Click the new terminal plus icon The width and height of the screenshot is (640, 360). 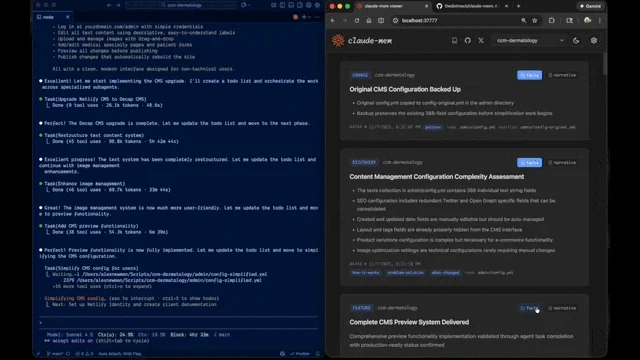pos(304,17)
